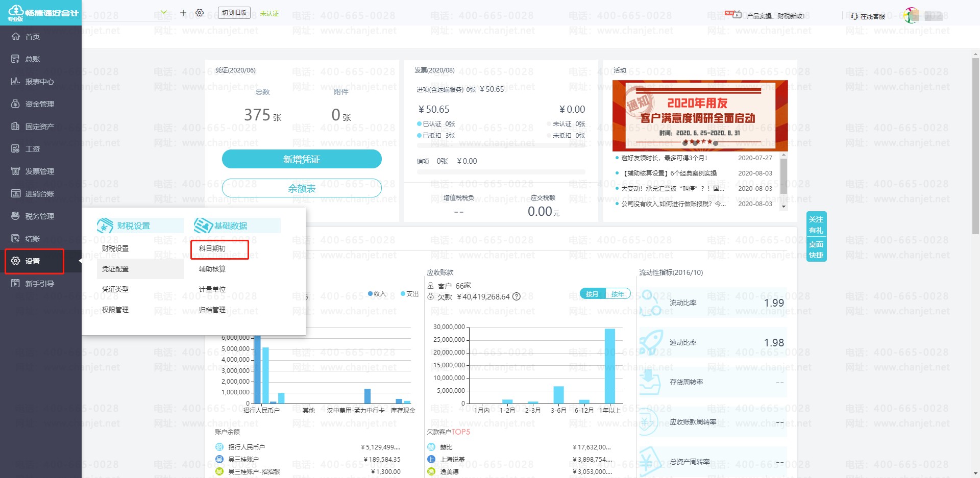Open 邀好友领时长 news item
The height and width of the screenshot is (478, 980).
click(x=664, y=158)
